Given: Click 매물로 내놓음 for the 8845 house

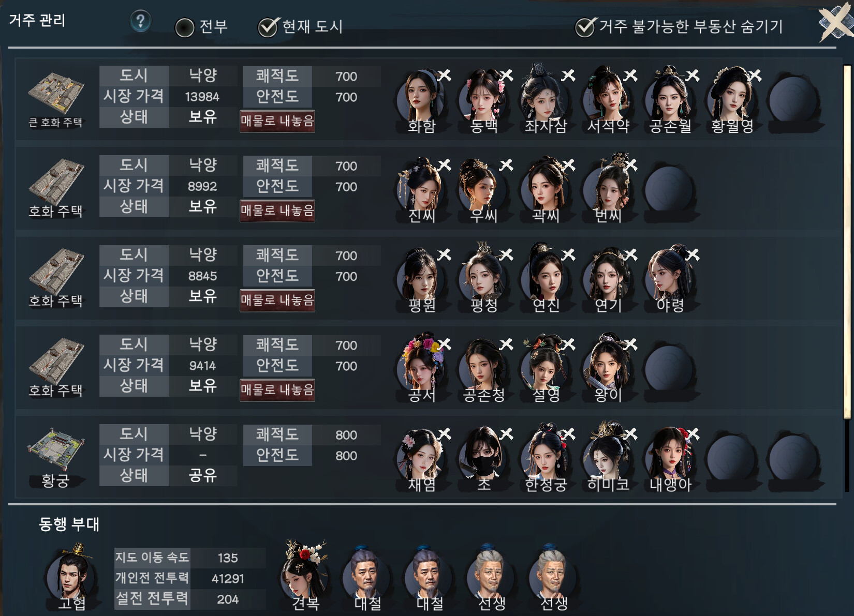Looking at the screenshot, I should point(277,301).
